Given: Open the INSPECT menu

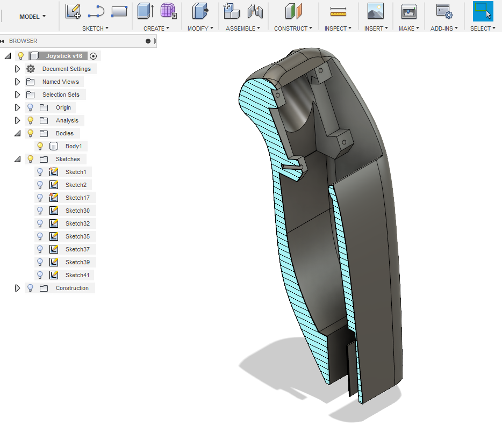Looking at the screenshot, I should [338, 28].
